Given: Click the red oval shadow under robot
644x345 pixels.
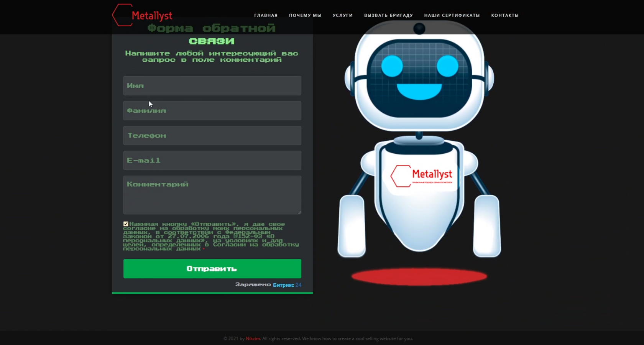Looking at the screenshot, I should (x=419, y=276).
